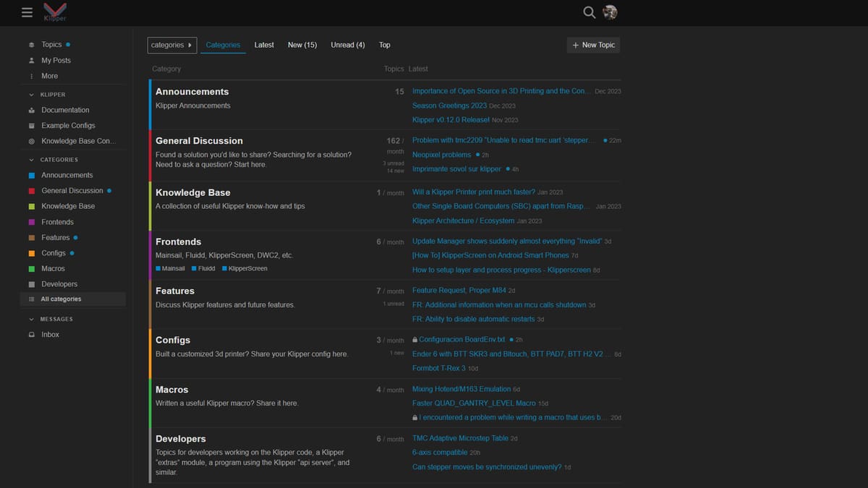Open topic Klipper Architecture / Ecosystem
868x488 pixels.
point(464,221)
